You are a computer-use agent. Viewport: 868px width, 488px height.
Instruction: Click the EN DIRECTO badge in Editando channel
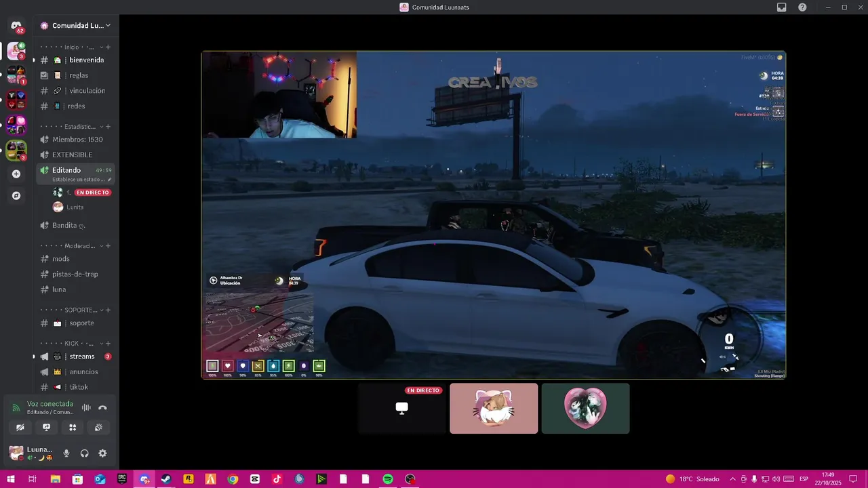click(x=93, y=192)
